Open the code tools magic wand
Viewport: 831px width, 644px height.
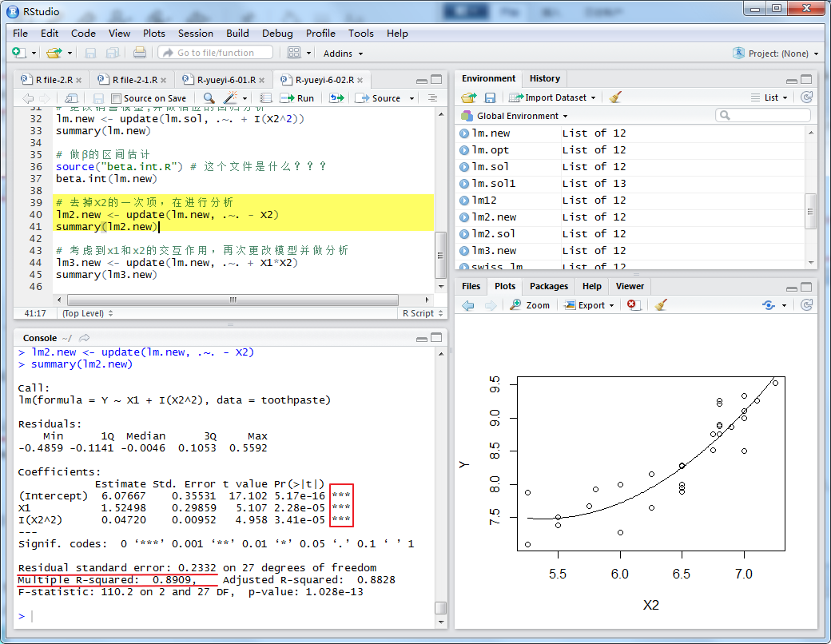(x=231, y=98)
